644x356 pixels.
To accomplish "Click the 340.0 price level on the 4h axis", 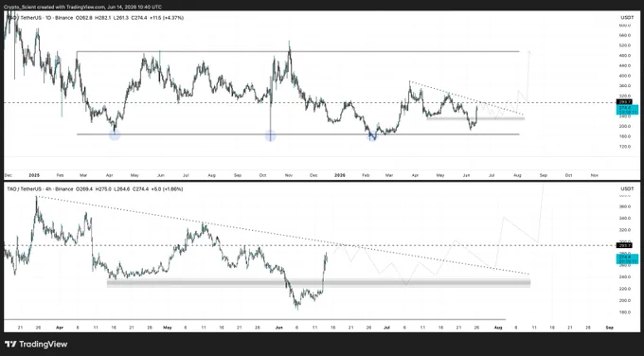I will (624, 219).
